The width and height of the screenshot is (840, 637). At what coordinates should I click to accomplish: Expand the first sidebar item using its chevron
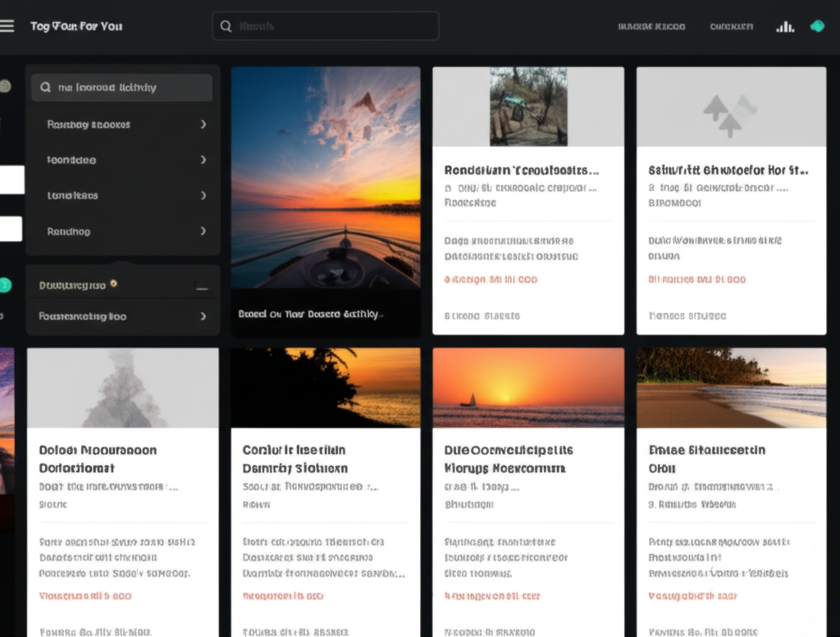coord(203,125)
